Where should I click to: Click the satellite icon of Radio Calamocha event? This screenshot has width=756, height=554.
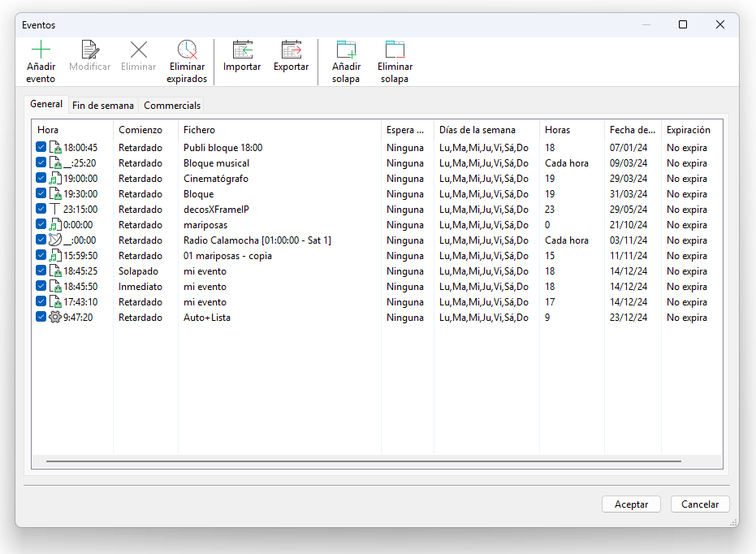pos(55,240)
